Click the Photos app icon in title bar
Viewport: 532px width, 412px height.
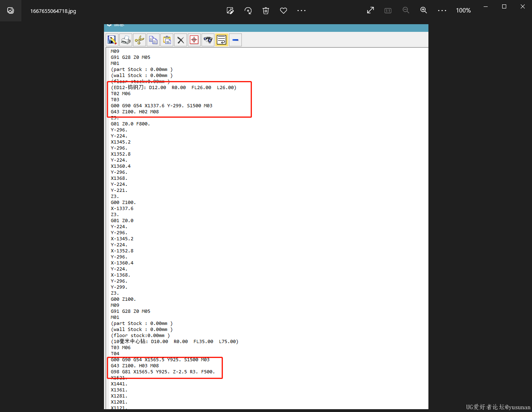10,10
